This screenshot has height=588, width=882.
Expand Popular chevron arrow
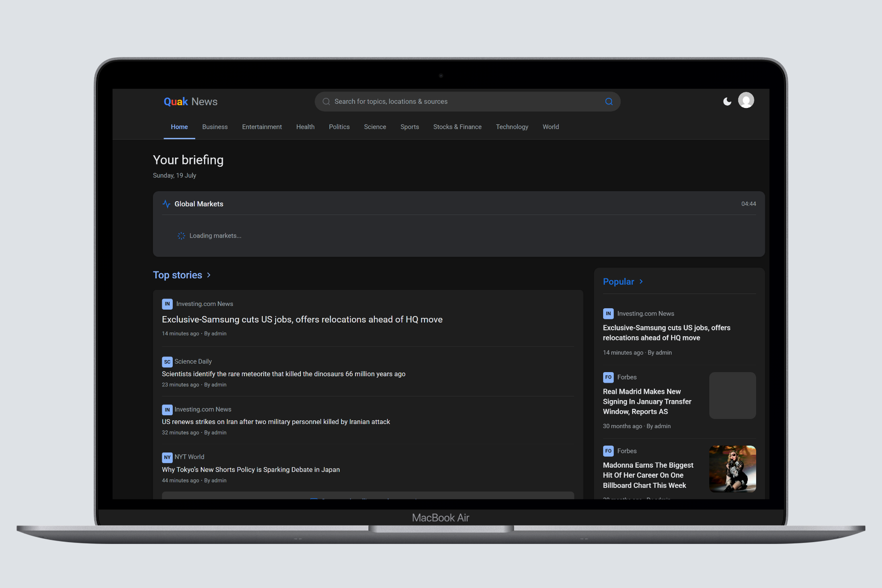click(x=641, y=282)
